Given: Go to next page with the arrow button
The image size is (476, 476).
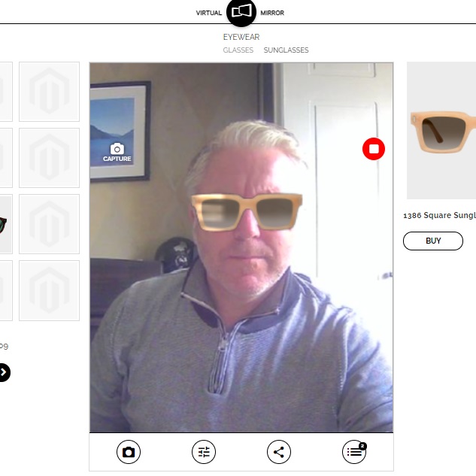Looking at the screenshot, I should [x=3, y=372].
